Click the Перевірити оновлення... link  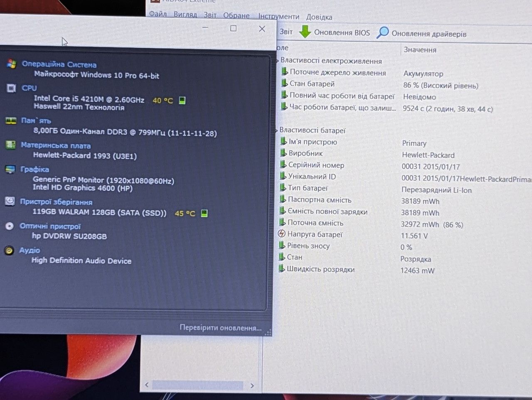tap(221, 328)
